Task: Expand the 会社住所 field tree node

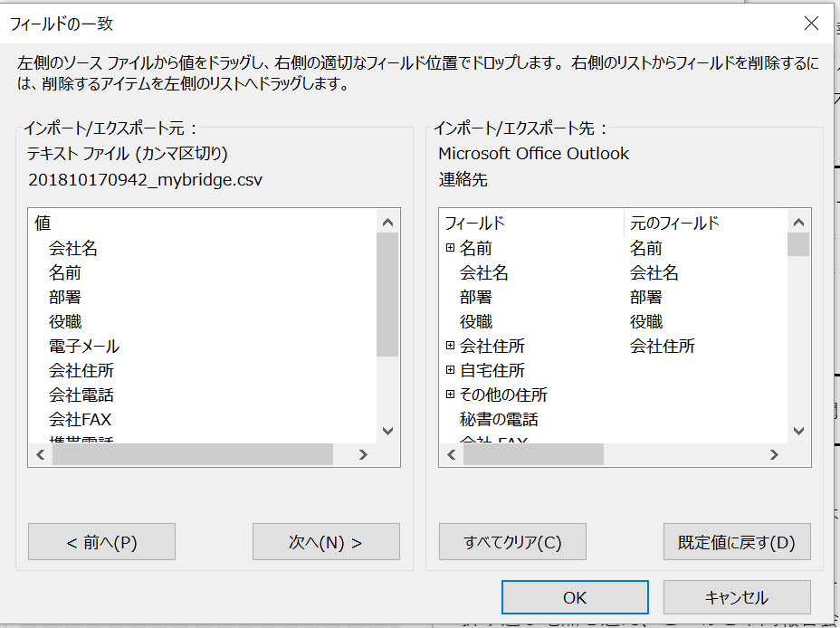Action: tap(450, 346)
